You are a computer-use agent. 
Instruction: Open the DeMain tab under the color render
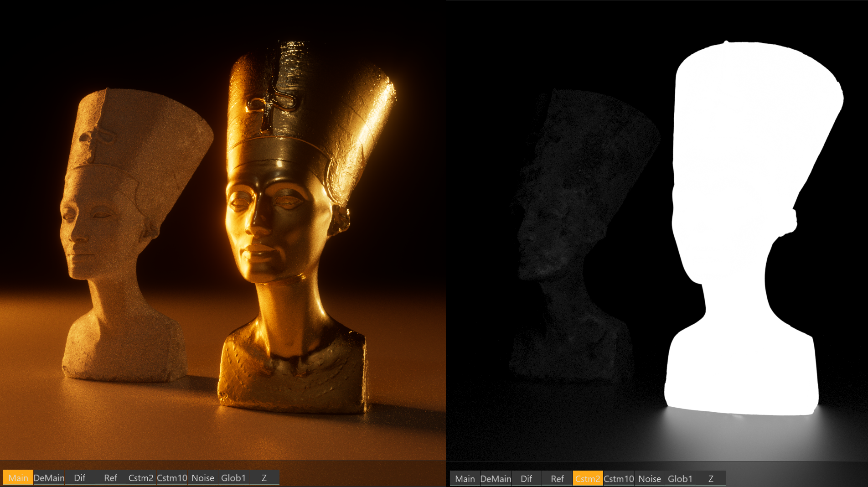pos(49,477)
